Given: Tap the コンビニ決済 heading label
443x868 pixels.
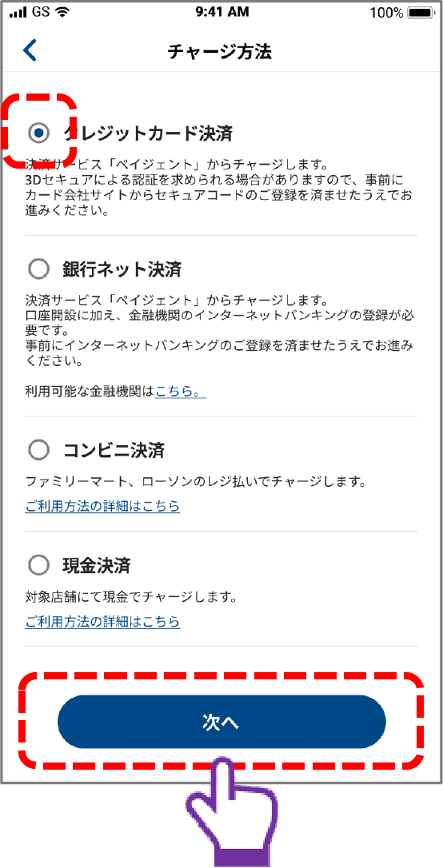Looking at the screenshot, I should click(x=114, y=451).
